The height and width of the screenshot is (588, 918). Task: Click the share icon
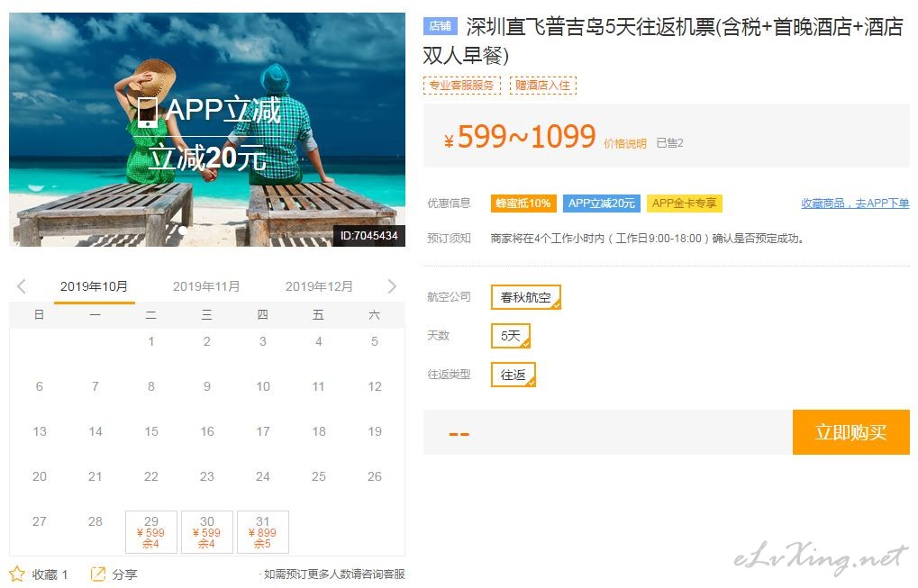tap(98, 574)
